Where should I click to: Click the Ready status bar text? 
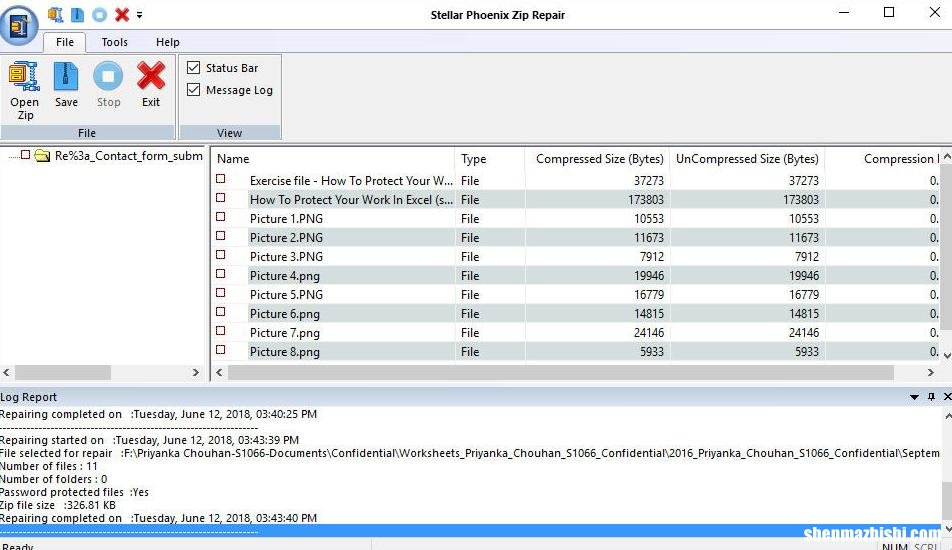pyautogui.click(x=18, y=546)
